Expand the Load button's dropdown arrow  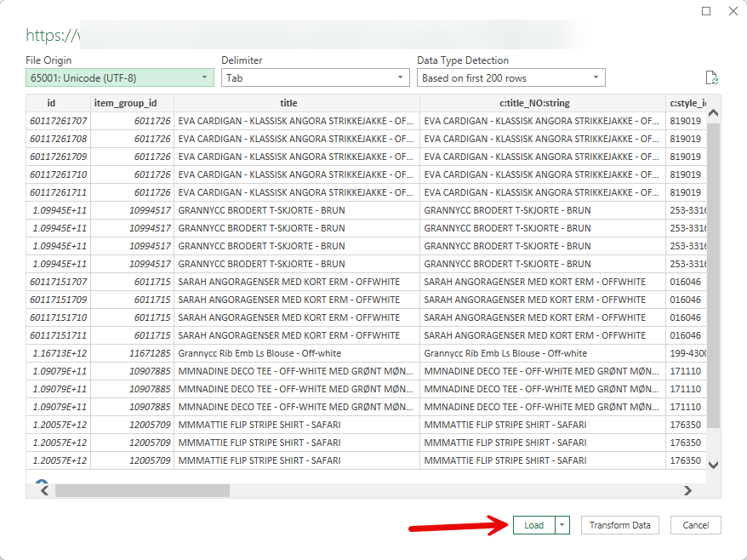[562, 525]
